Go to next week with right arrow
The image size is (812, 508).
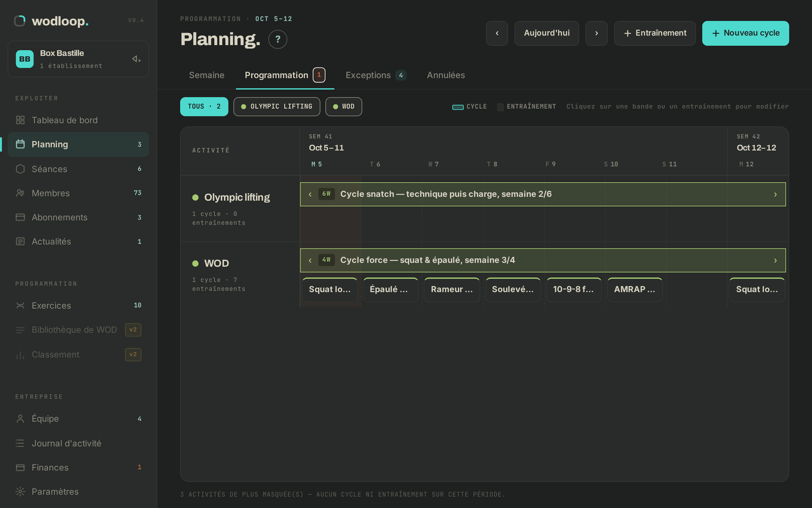click(x=596, y=33)
